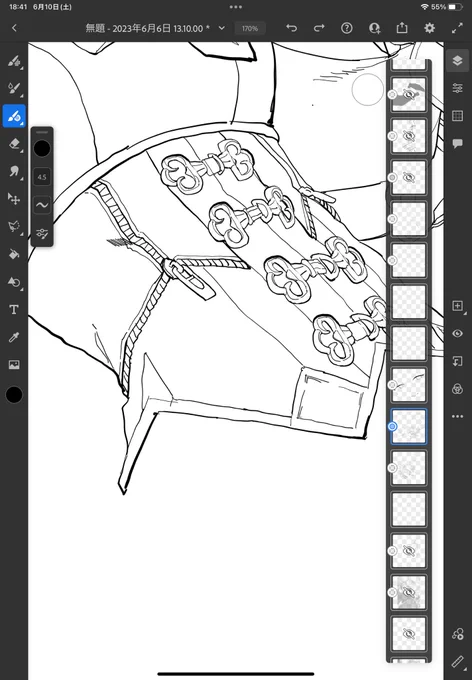The height and width of the screenshot is (680, 472).
Task: Select the Smudge tool
Action: 14,171
